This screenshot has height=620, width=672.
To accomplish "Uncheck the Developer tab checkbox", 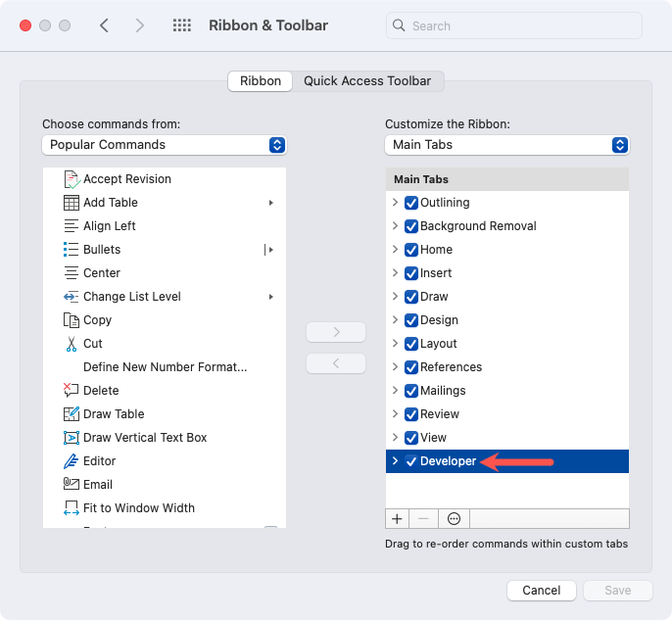I will [411, 461].
